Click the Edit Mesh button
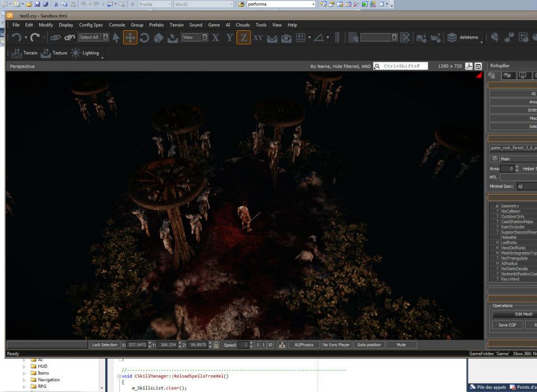The height and width of the screenshot is (392, 537). point(515,314)
